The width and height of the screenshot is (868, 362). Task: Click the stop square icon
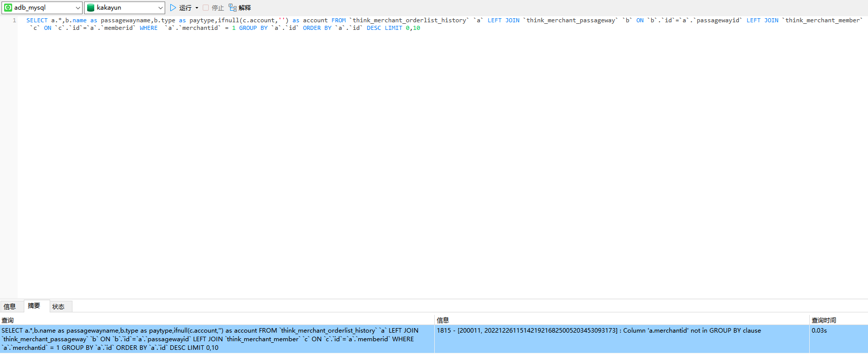point(206,8)
